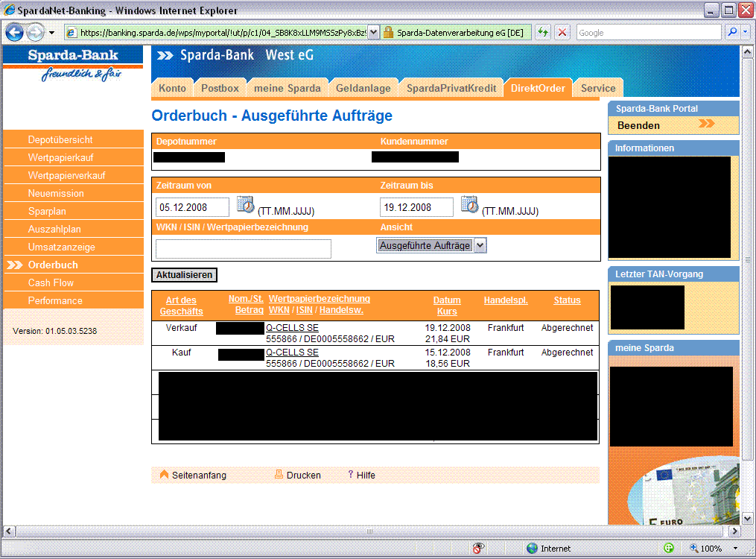This screenshot has height=559, width=756.
Task: Open calendar icon beside Zeitraum von
Action: click(x=245, y=204)
